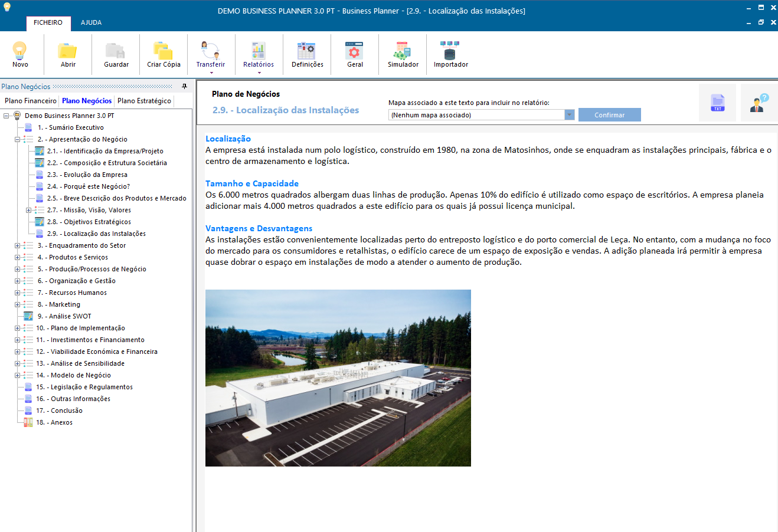Click the help person icon
Image resolution: width=778 pixels, height=532 pixels.
(x=759, y=103)
